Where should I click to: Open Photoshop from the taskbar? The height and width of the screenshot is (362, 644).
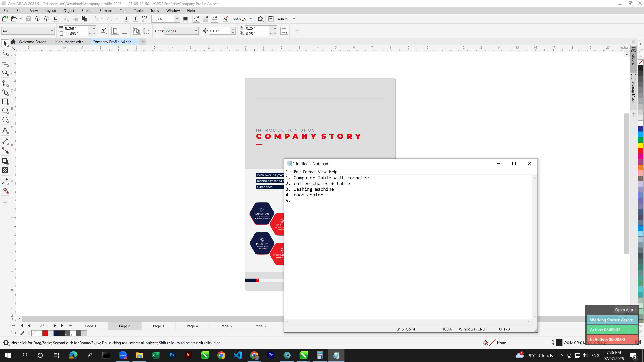pyautogui.click(x=172, y=355)
